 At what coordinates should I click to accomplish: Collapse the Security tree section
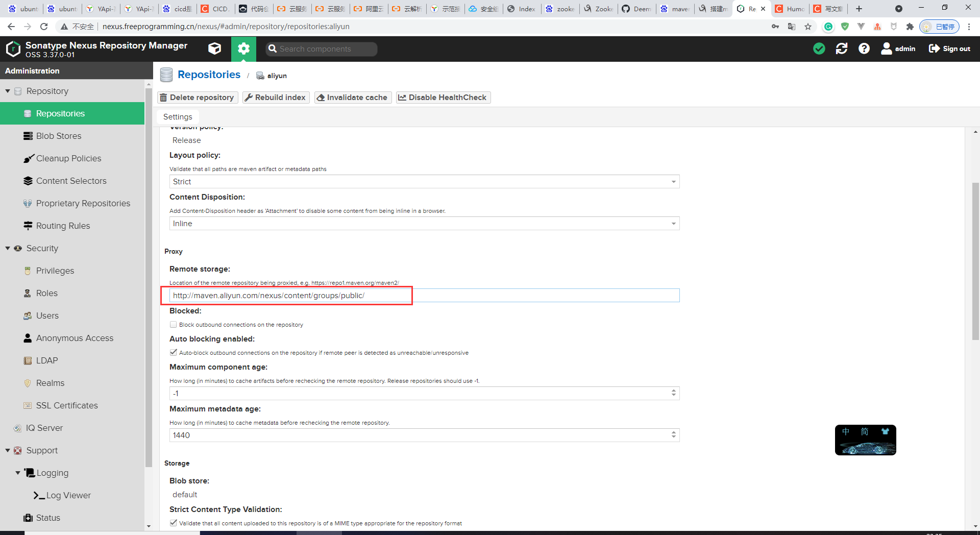[x=8, y=248]
